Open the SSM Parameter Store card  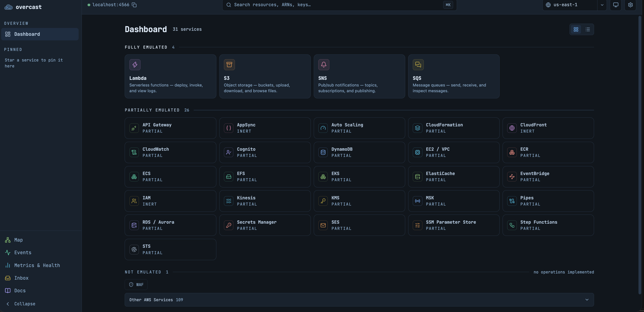454,225
